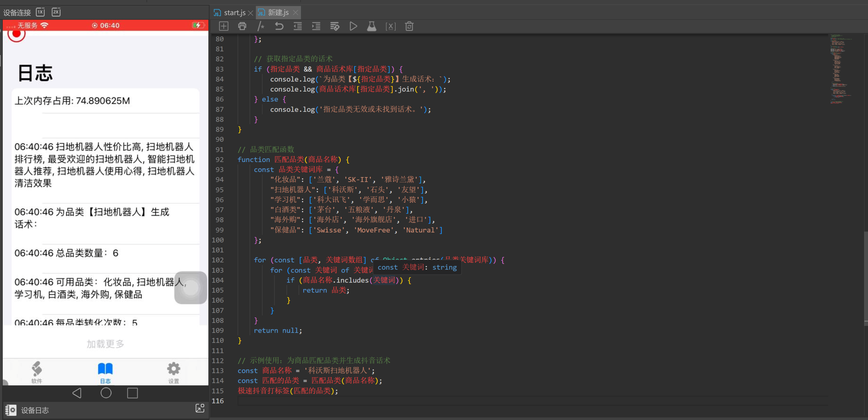Screen dimensions: 868x420
Task: Click the undo arrow icon
Action: pyautogui.click(x=279, y=26)
